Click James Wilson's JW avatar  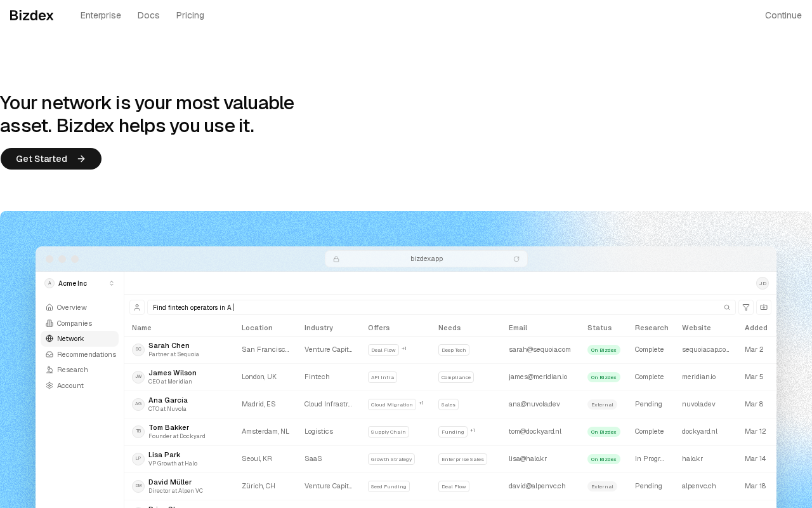pos(138,377)
